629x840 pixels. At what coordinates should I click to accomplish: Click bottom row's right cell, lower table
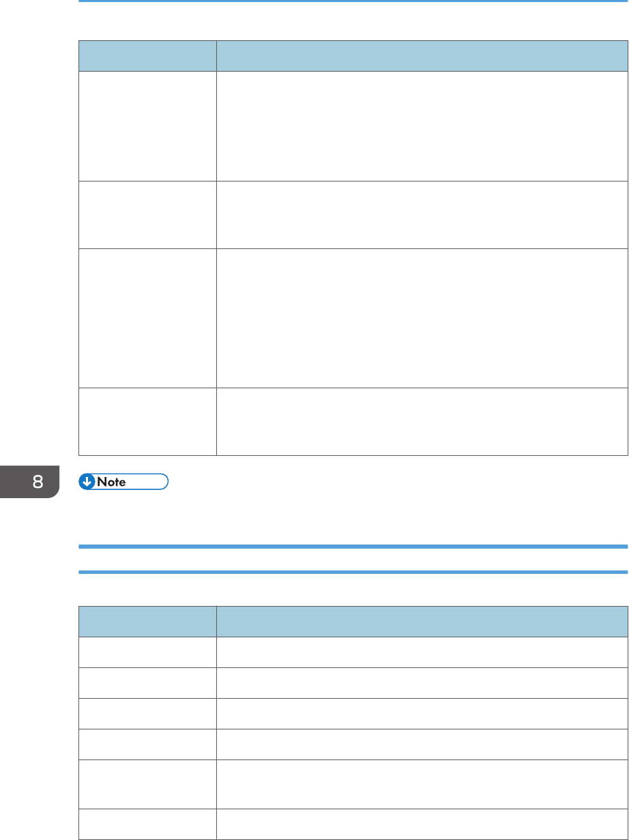422,824
